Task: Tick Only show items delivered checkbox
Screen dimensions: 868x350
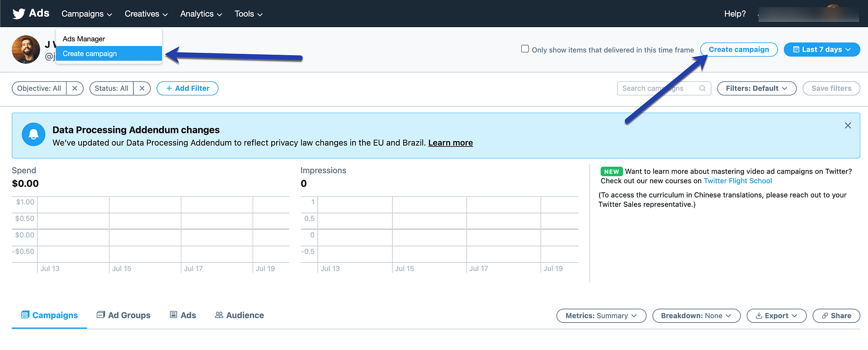Action: pos(525,49)
